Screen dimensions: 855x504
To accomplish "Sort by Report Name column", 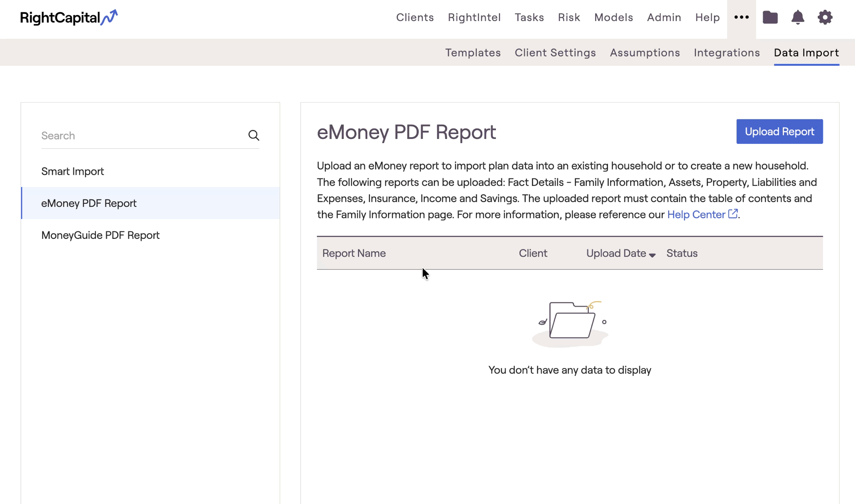I will (354, 253).
